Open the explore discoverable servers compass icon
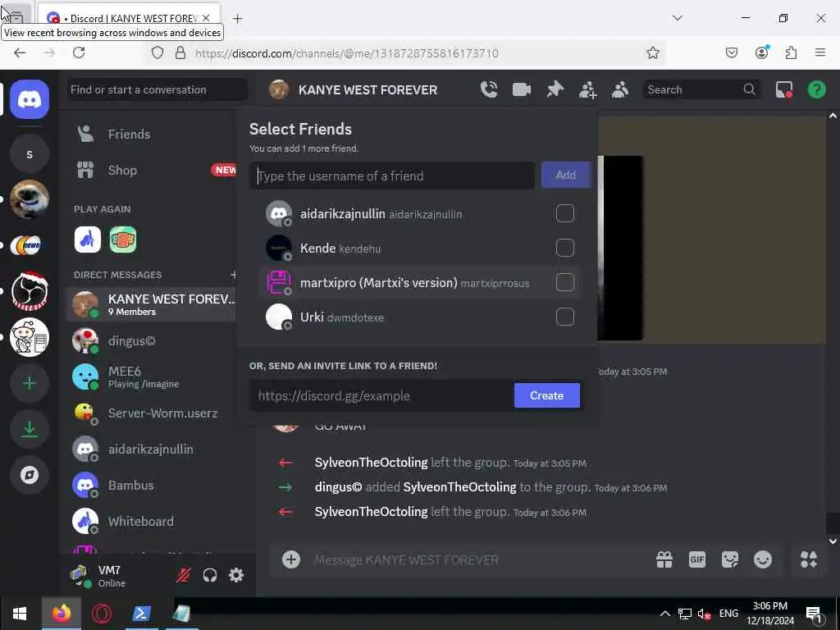The width and height of the screenshot is (840, 630). (30, 475)
